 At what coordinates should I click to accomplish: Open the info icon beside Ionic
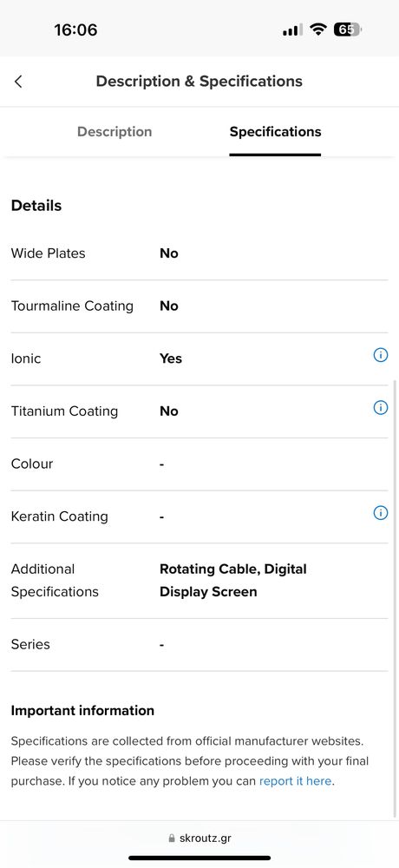pos(381,355)
